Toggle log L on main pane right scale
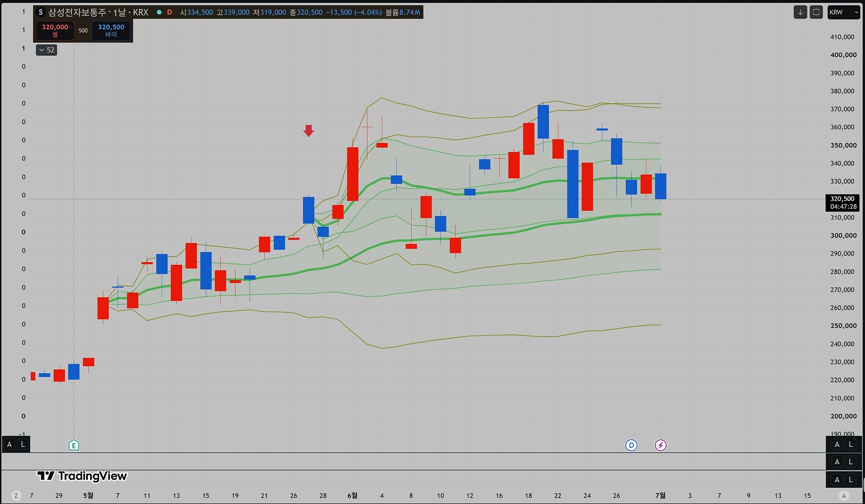 pos(851,445)
